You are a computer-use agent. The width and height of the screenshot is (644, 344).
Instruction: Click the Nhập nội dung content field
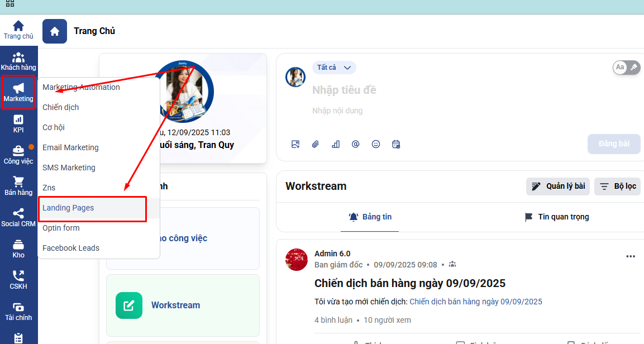pos(337,111)
